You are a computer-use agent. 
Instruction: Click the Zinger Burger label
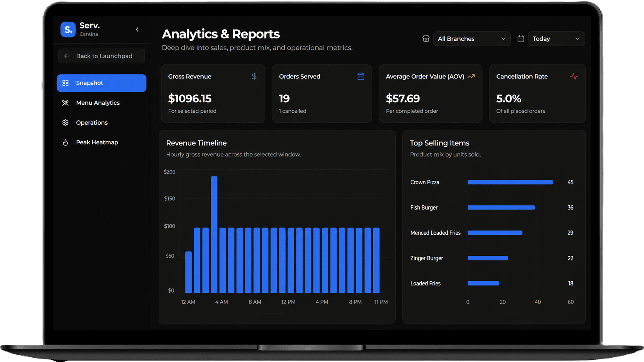coord(427,258)
